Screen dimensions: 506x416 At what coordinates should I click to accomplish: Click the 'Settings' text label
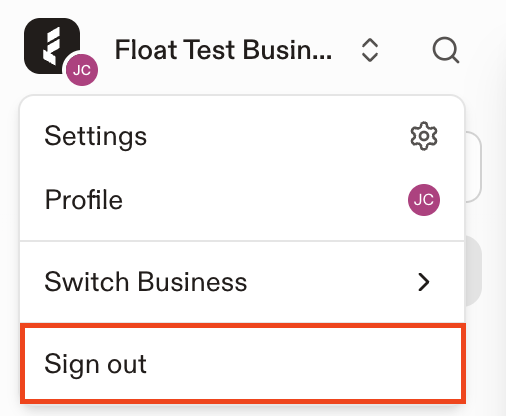point(95,137)
